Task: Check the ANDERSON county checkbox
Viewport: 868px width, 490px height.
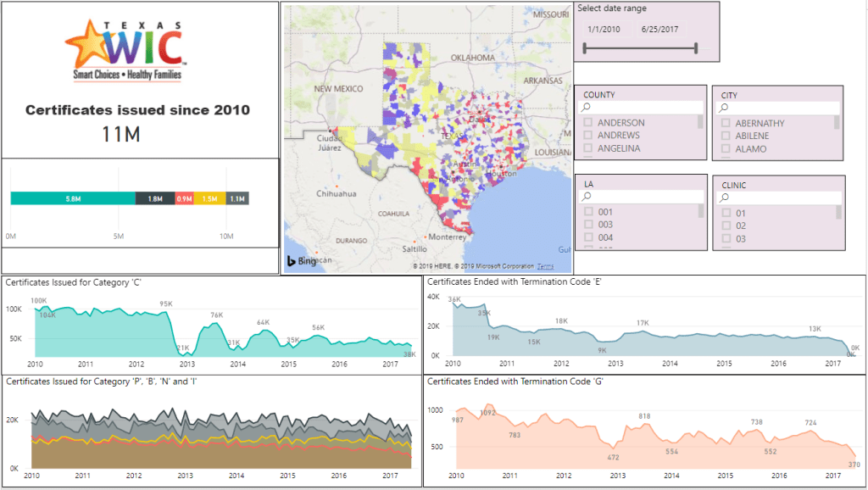Action: tap(588, 123)
